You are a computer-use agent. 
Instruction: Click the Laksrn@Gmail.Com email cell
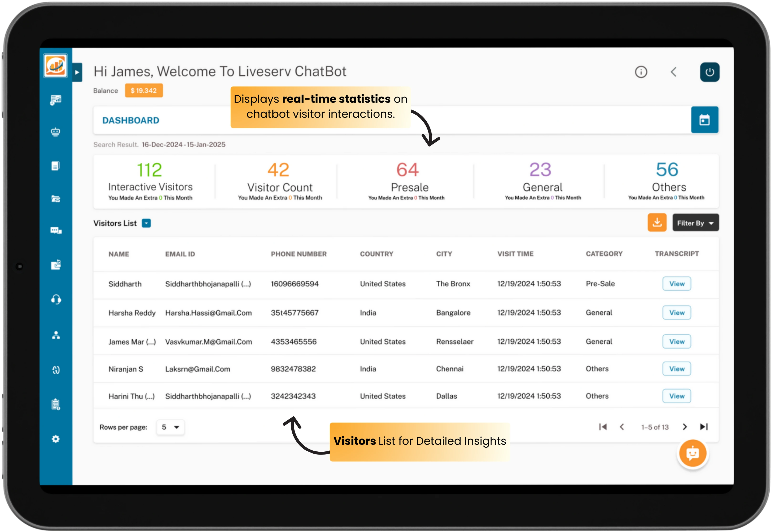point(198,369)
